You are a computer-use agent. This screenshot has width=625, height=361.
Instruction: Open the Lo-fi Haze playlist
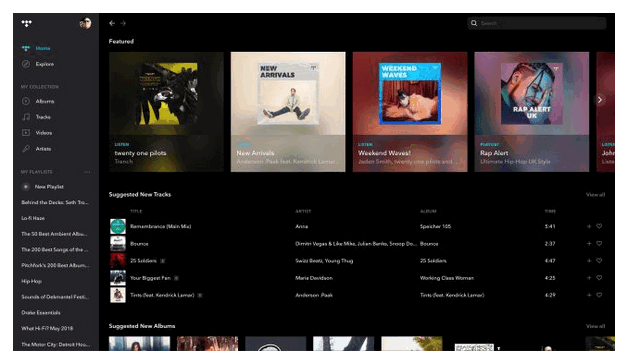click(x=33, y=218)
